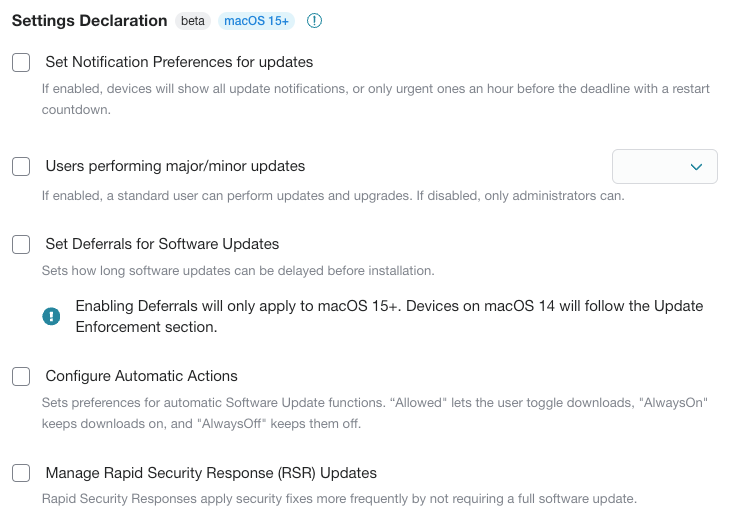Click the Configure Automatic Actions label text
Screen dimensions: 747x525
click(x=141, y=376)
